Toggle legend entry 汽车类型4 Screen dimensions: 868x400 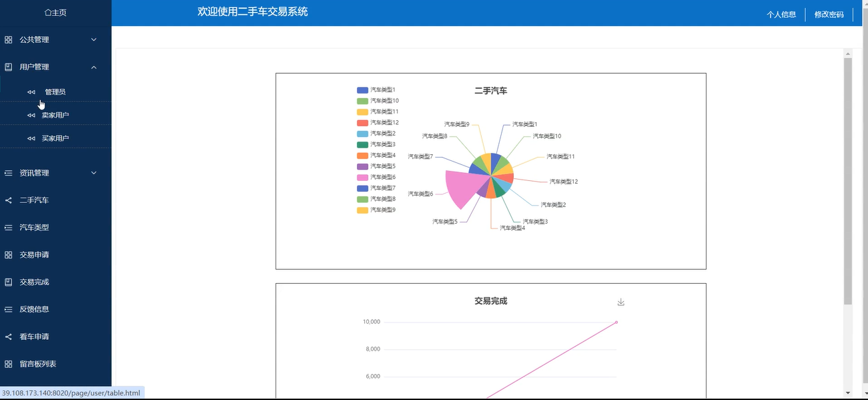tap(376, 155)
